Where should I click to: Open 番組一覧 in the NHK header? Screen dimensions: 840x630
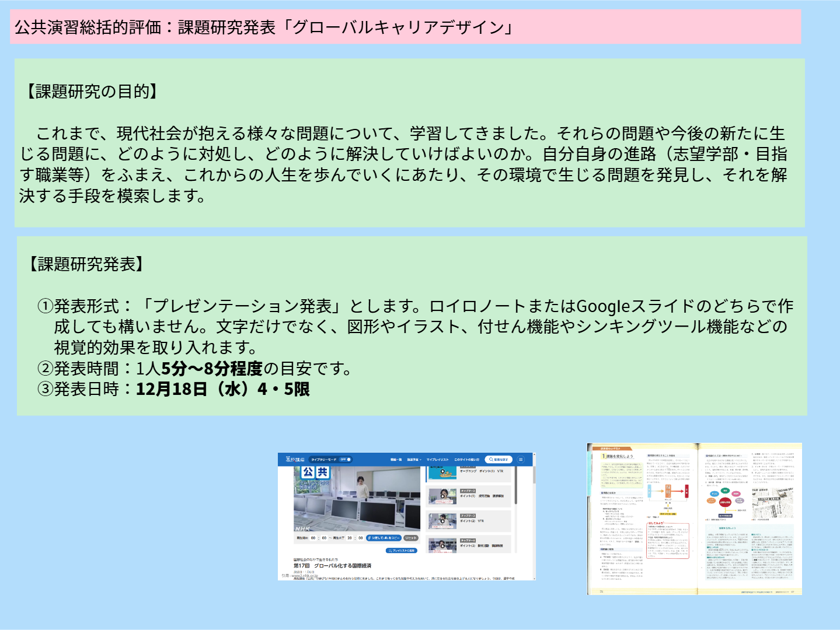pos(396,460)
